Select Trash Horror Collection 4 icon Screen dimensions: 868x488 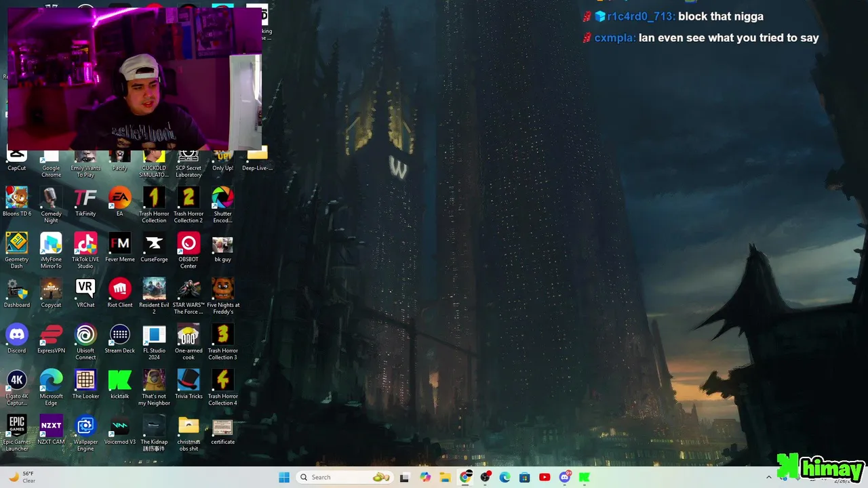pos(222,387)
